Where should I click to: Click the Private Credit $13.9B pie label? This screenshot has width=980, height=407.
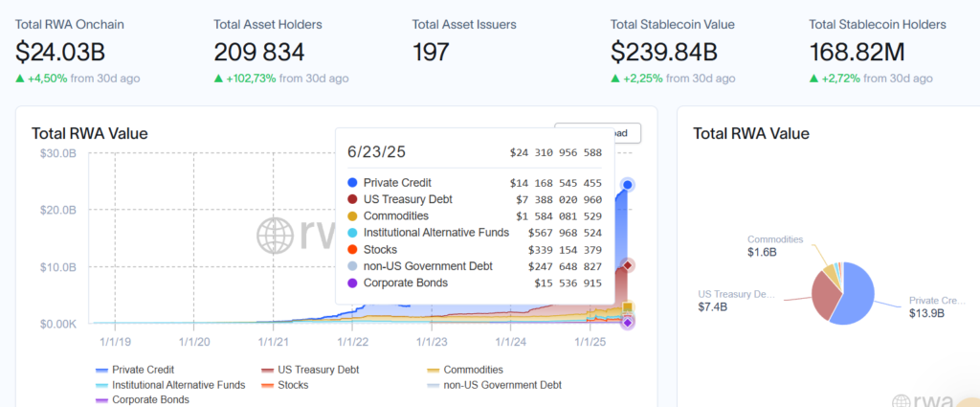coord(927,306)
